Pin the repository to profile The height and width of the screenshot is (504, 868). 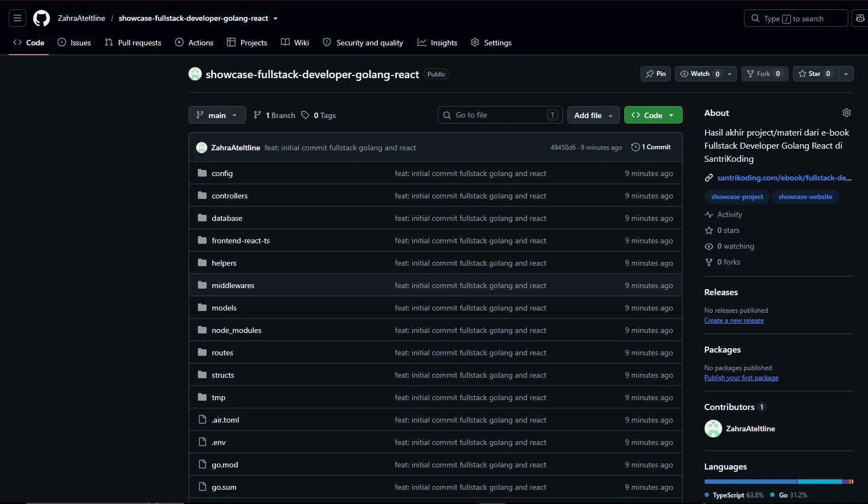(655, 74)
